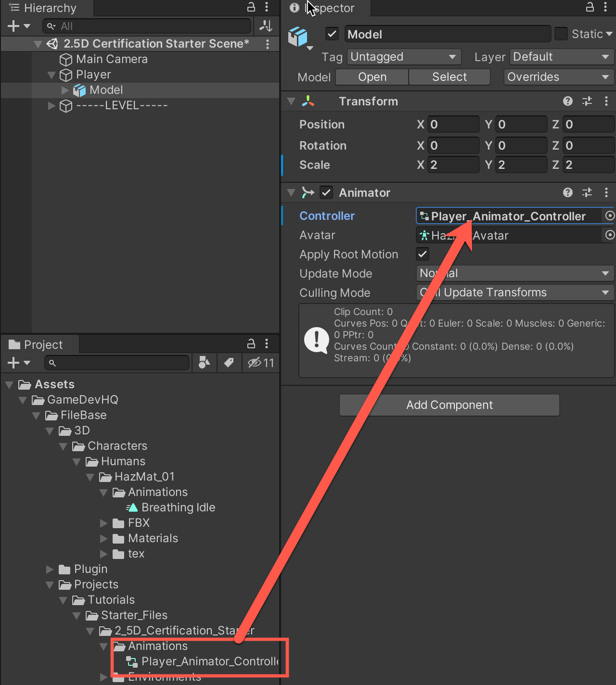The width and height of the screenshot is (616, 685).
Task: Click the Project panel lock icon
Action: point(251,343)
